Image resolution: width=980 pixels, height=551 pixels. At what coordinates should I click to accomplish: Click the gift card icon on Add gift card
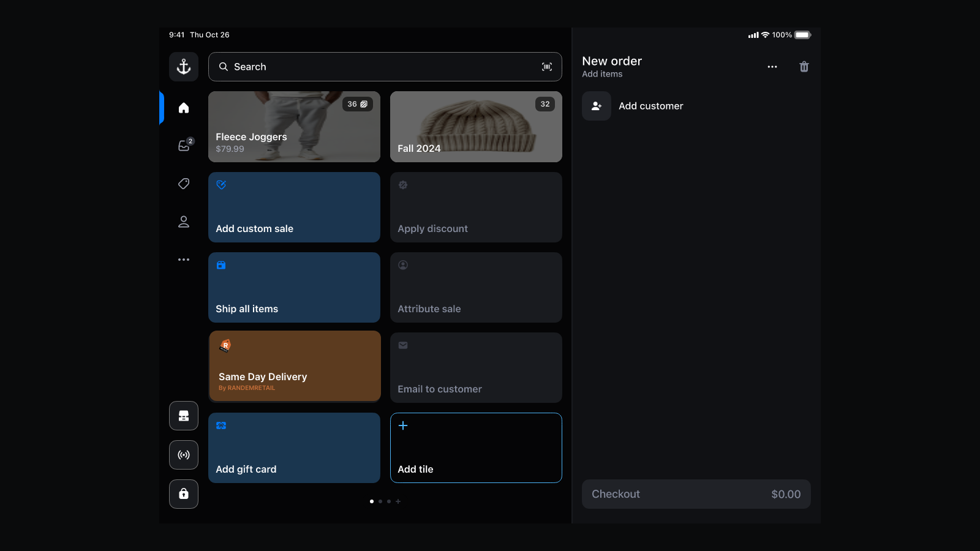pyautogui.click(x=221, y=425)
